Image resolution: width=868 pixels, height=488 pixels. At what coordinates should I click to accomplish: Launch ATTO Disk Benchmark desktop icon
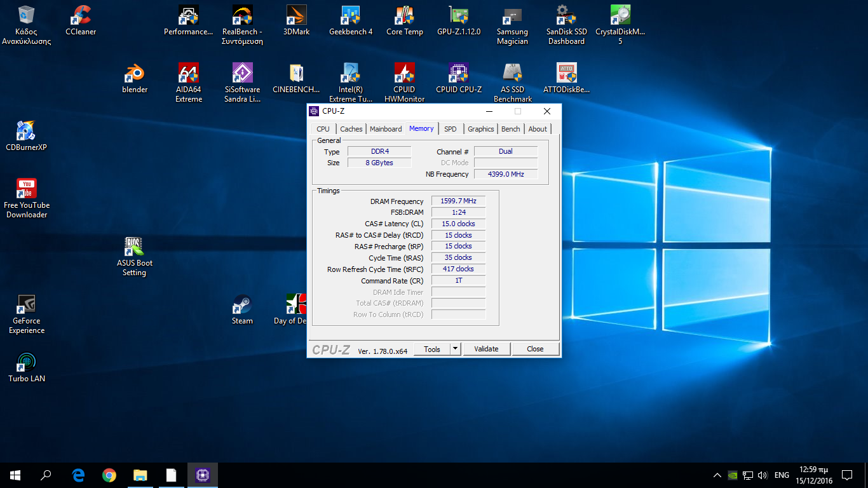coord(566,79)
